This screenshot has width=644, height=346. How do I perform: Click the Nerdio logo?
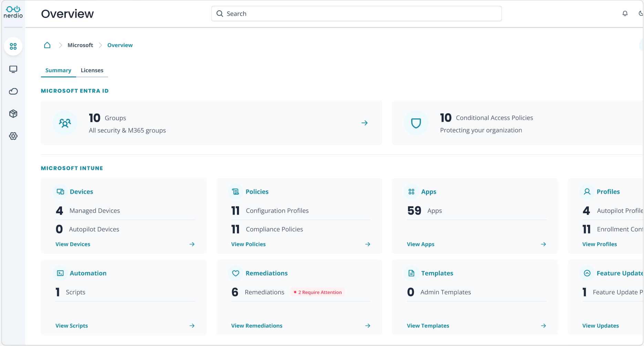pos(13,12)
